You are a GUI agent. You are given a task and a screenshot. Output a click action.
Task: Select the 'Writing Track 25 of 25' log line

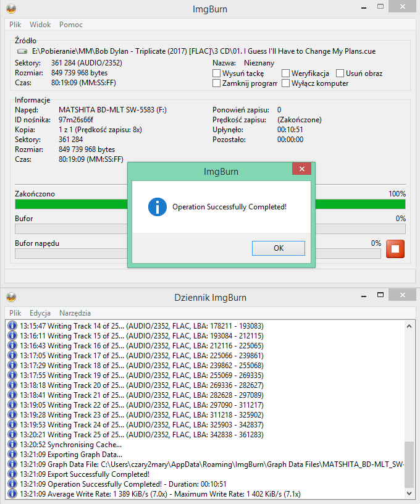point(141,435)
